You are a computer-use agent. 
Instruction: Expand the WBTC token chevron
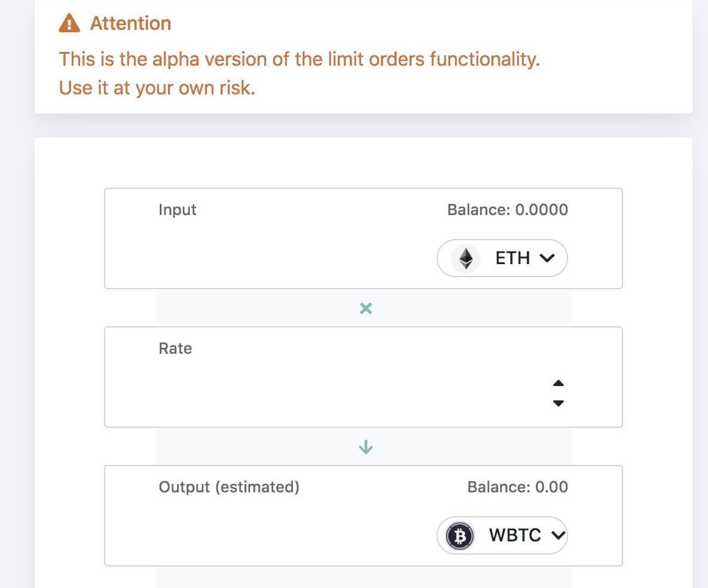(557, 535)
